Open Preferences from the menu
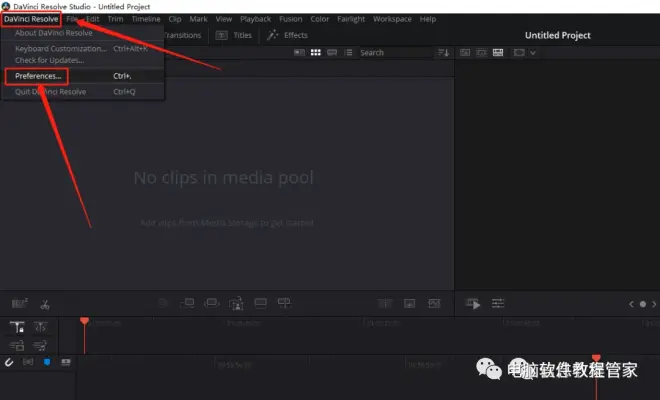Image resolution: width=660 pixels, height=400 pixels. click(38, 76)
